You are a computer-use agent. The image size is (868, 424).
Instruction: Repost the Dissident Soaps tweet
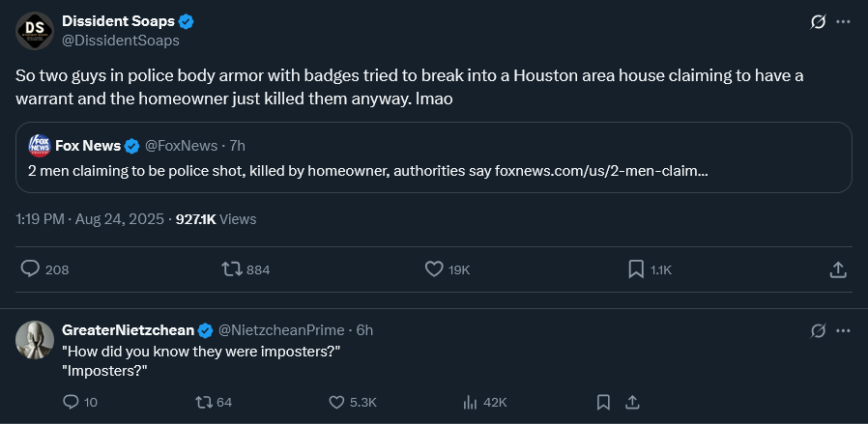232,269
